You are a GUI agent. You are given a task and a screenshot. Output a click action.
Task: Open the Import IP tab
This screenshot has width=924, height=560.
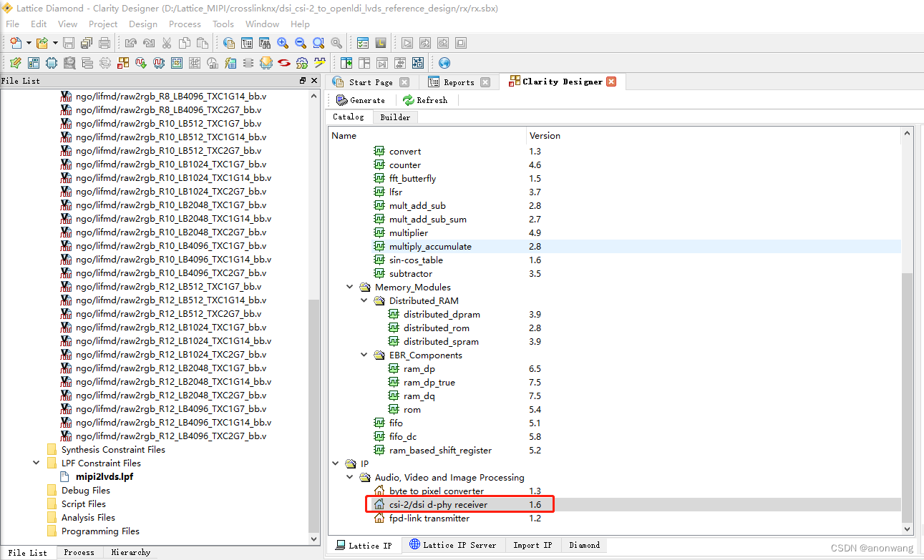pyautogui.click(x=532, y=545)
